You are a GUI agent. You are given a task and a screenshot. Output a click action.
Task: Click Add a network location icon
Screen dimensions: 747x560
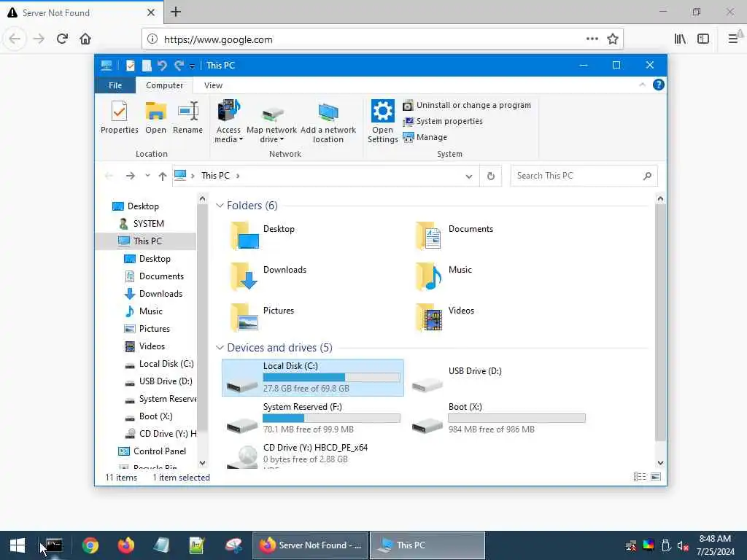coord(328,122)
